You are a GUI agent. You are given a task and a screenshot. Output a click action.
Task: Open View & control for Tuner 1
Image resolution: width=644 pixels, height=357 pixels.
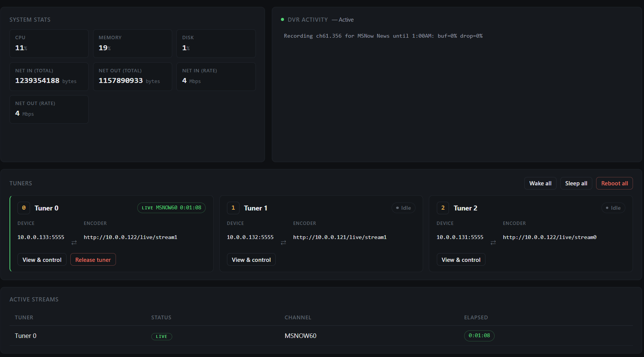[x=251, y=260]
